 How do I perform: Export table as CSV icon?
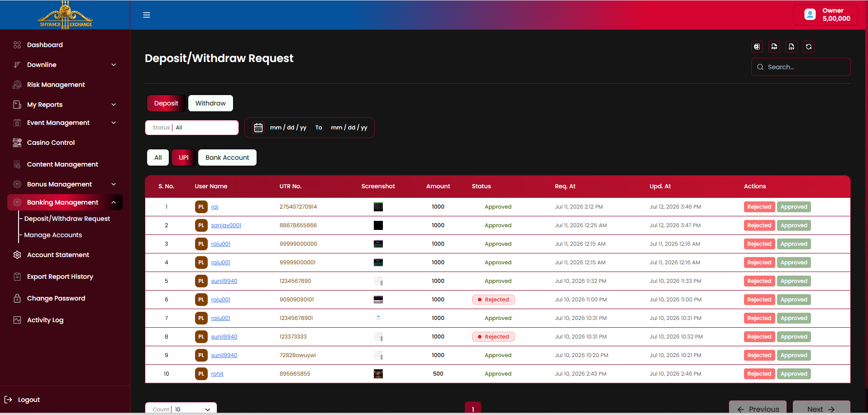click(792, 47)
